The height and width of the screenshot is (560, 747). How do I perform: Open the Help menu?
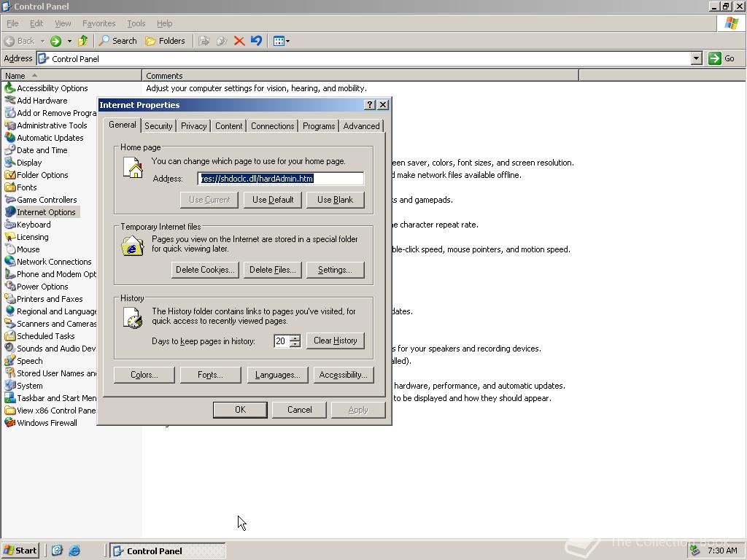coord(164,23)
